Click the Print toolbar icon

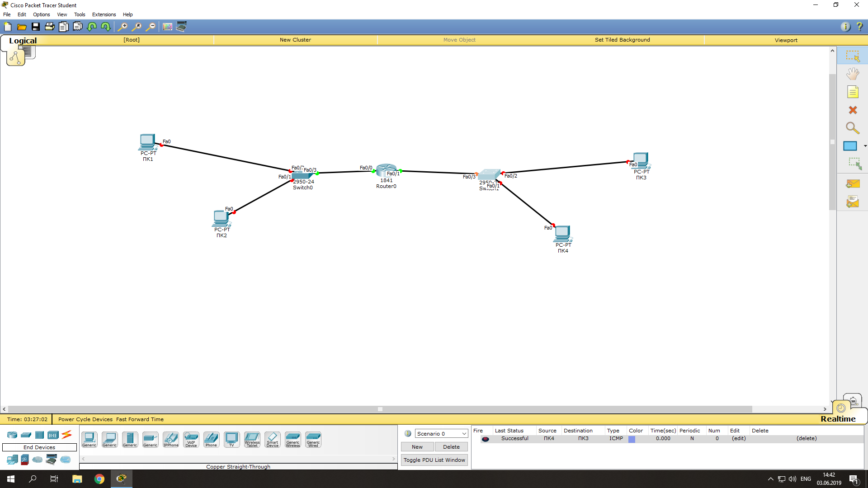tap(50, 27)
